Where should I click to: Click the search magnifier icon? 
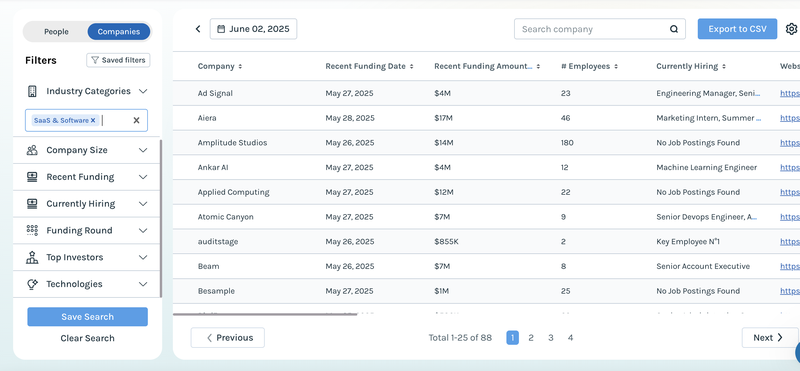674,29
